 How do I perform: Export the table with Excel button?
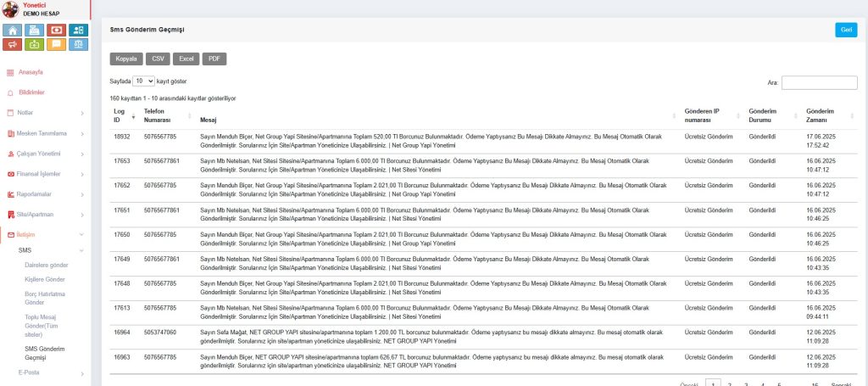tap(186, 59)
